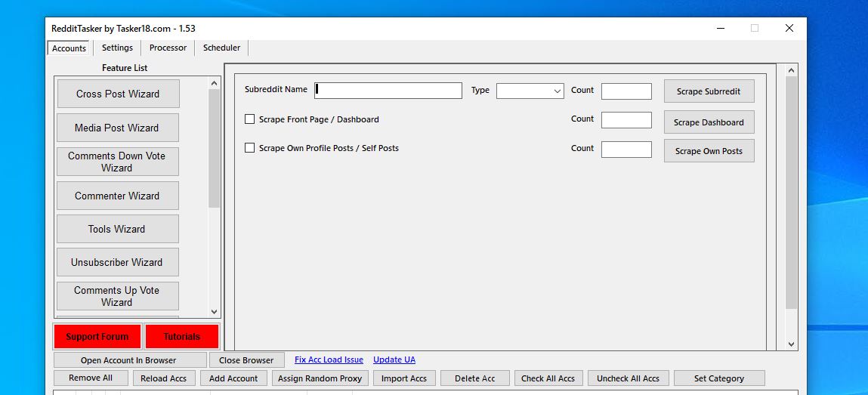868x395 pixels.
Task: Click the Import Accs button
Action: point(404,378)
